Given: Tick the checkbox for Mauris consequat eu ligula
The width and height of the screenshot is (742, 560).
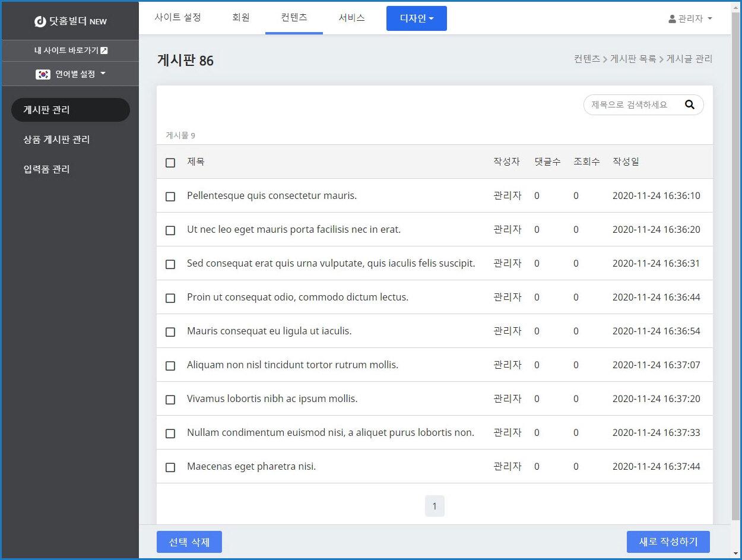Looking at the screenshot, I should point(170,332).
